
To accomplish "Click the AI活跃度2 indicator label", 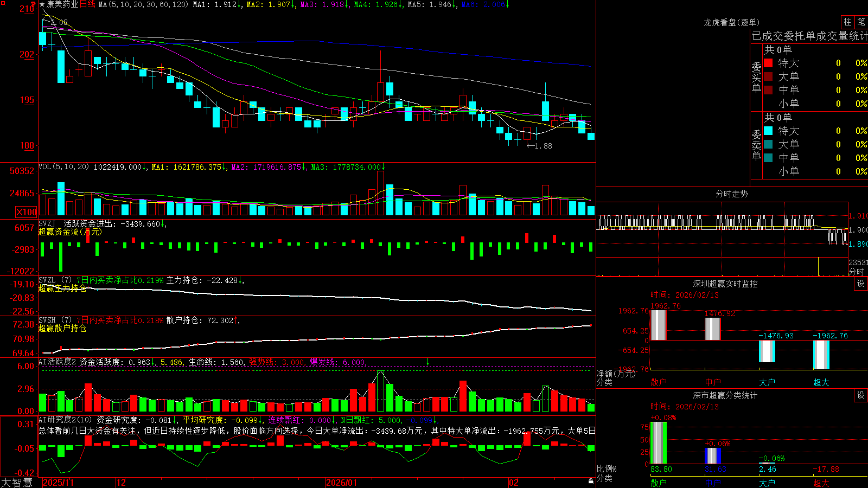I will 57,362.
